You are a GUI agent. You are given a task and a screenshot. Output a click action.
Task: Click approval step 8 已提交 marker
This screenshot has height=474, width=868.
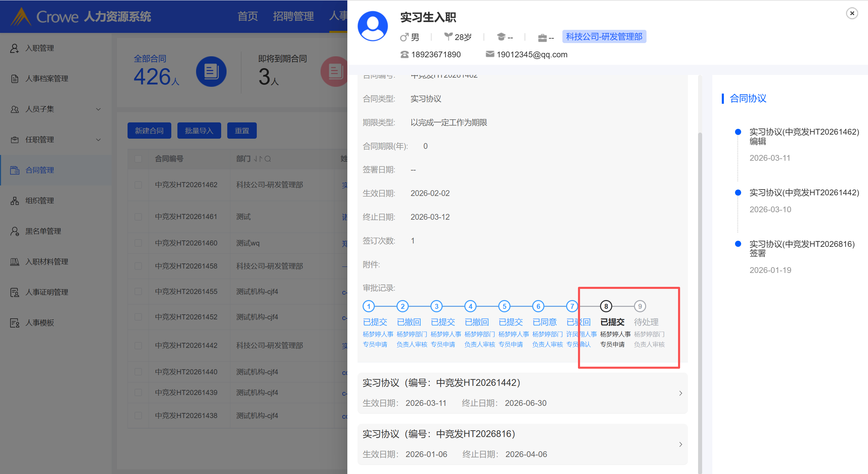606,306
